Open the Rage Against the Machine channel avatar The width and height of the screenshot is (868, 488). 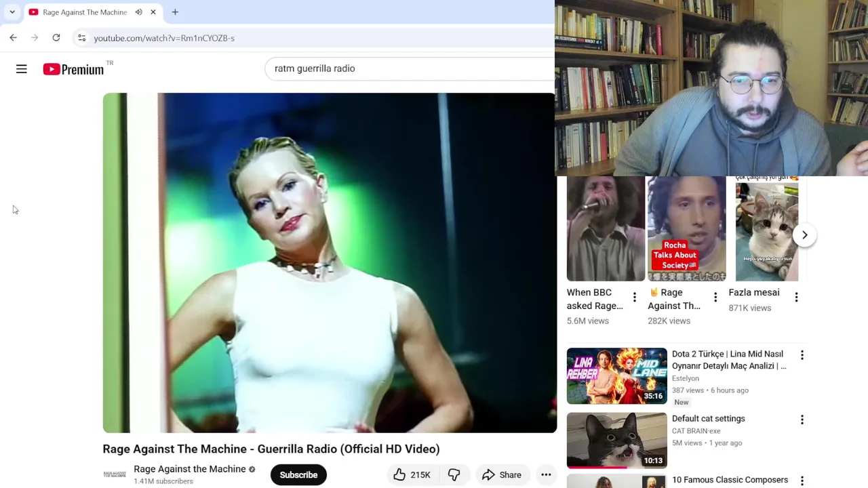tap(115, 474)
